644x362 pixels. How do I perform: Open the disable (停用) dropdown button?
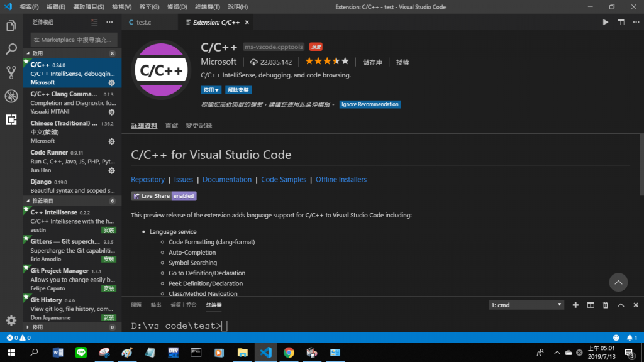click(211, 90)
